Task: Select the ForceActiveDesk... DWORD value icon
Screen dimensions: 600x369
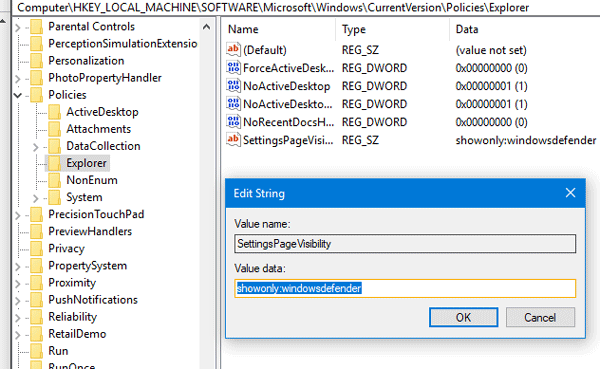Action: (x=233, y=68)
